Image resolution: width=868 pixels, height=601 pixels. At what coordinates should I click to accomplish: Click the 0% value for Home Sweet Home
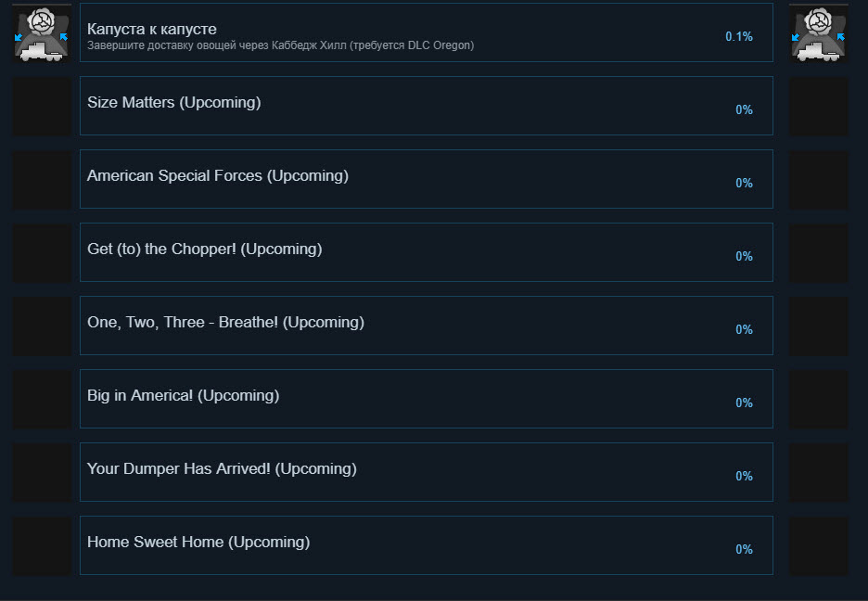click(x=744, y=550)
